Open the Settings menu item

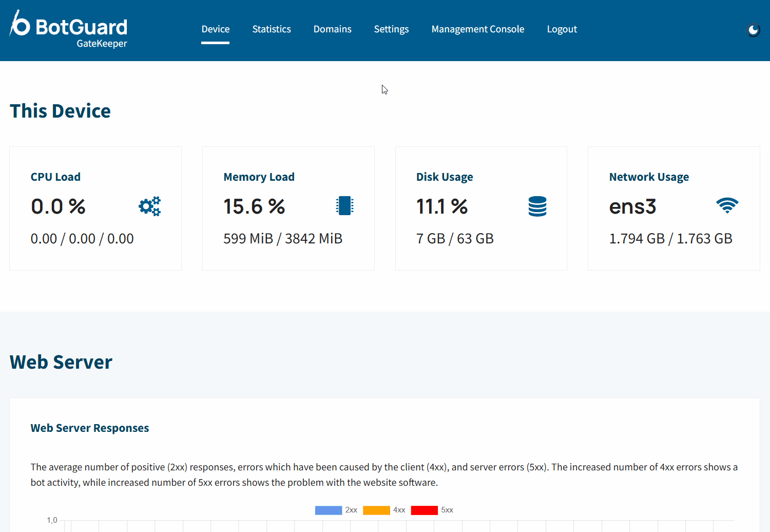click(391, 29)
